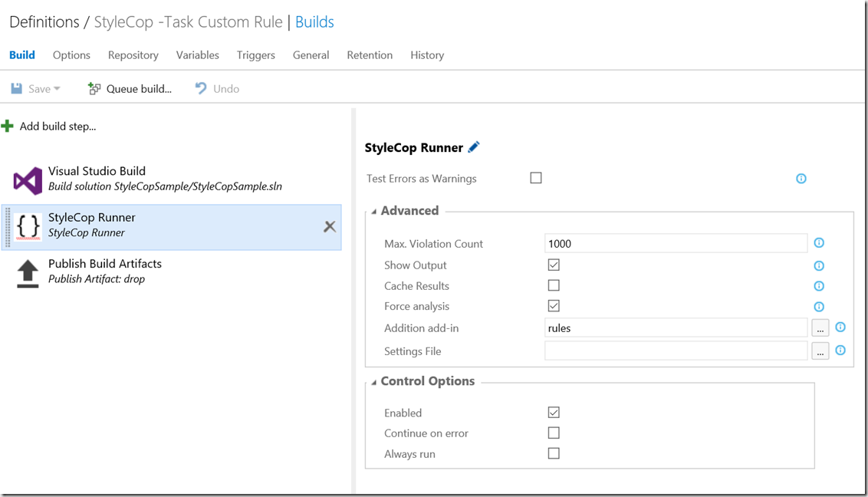Click the StyleCop Runner panel heading

pyautogui.click(x=413, y=148)
